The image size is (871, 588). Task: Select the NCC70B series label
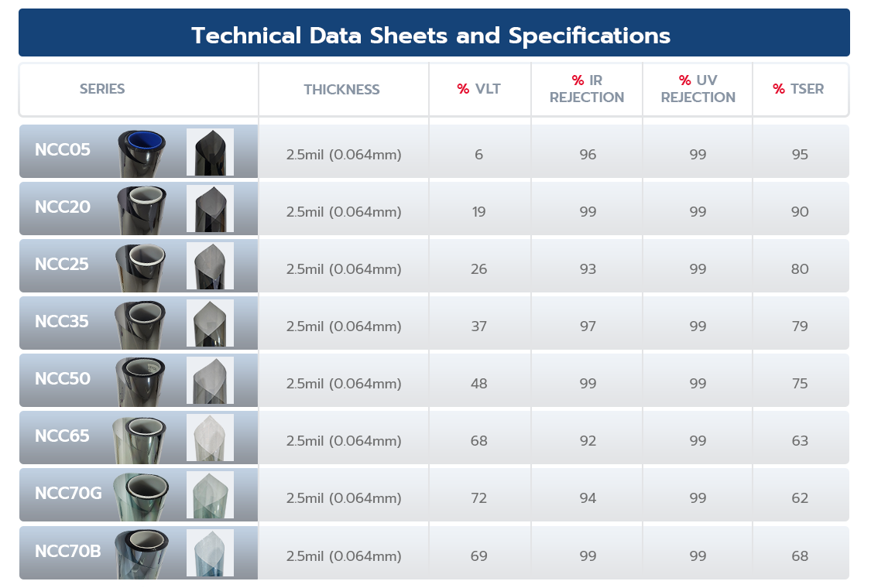(68, 551)
